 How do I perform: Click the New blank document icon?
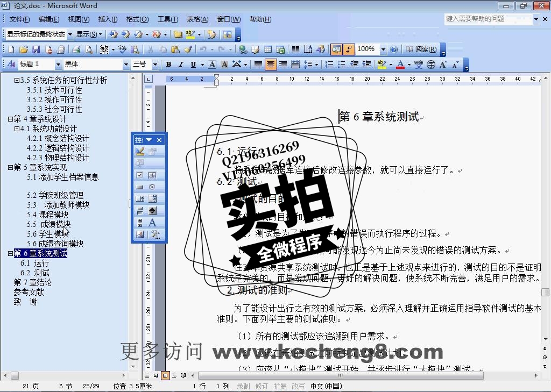tap(11, 49)
